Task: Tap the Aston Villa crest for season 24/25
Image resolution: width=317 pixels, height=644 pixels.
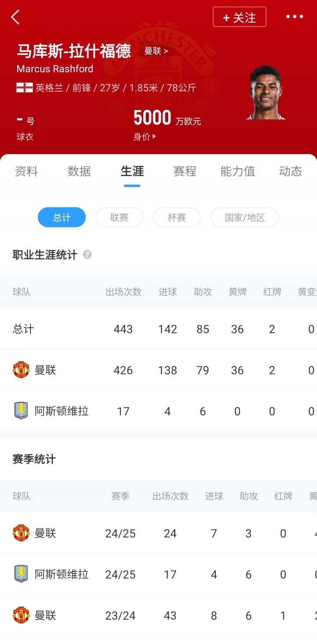Action: [x=21, y=574]
